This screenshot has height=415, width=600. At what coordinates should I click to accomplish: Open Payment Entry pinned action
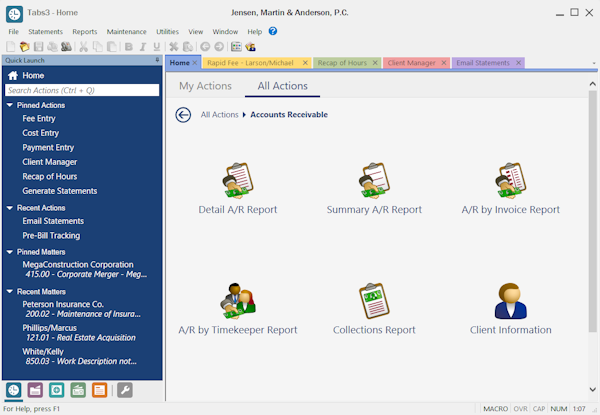pyautogui.click(x=48, y=148)
